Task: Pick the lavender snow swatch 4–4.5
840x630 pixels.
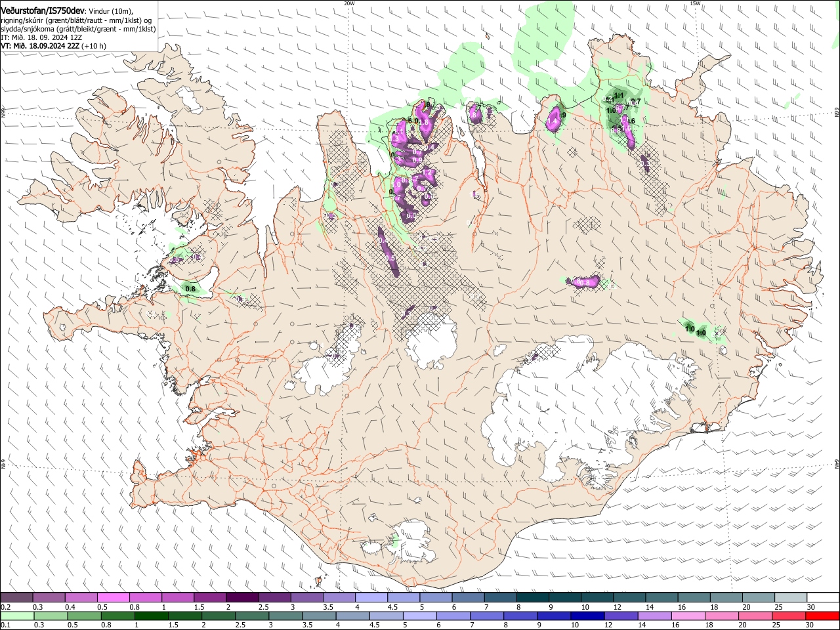Action: (371, 598)
